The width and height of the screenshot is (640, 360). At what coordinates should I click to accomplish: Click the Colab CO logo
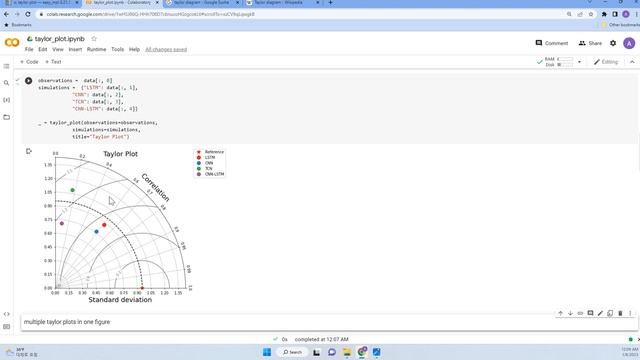pos(12,43)
